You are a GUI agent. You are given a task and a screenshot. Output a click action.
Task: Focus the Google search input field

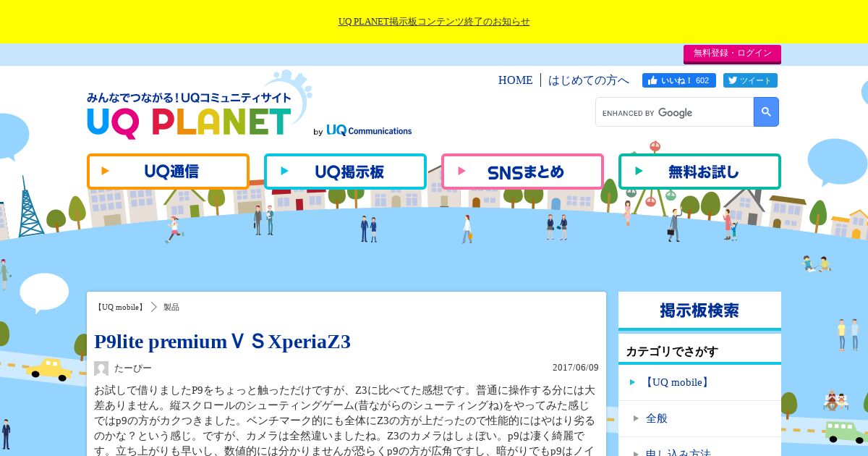pos(674,112)
